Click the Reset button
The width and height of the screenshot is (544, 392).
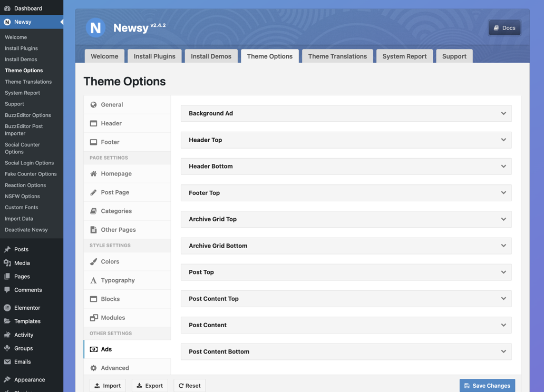point(189,386)
